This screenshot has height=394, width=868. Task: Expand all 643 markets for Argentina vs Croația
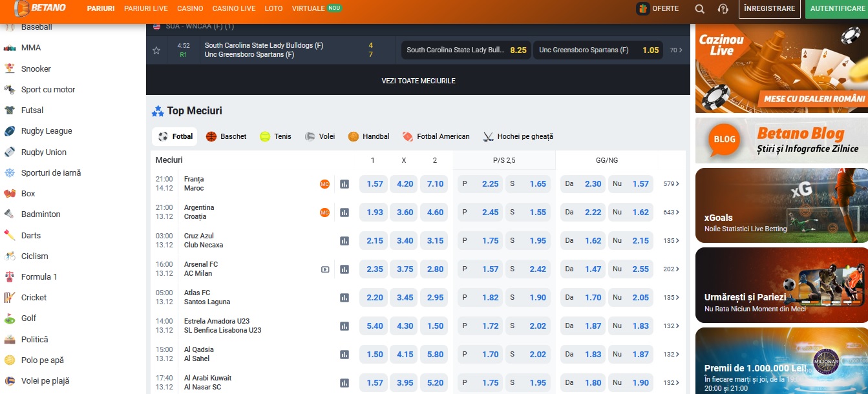(x=672, y=213)
